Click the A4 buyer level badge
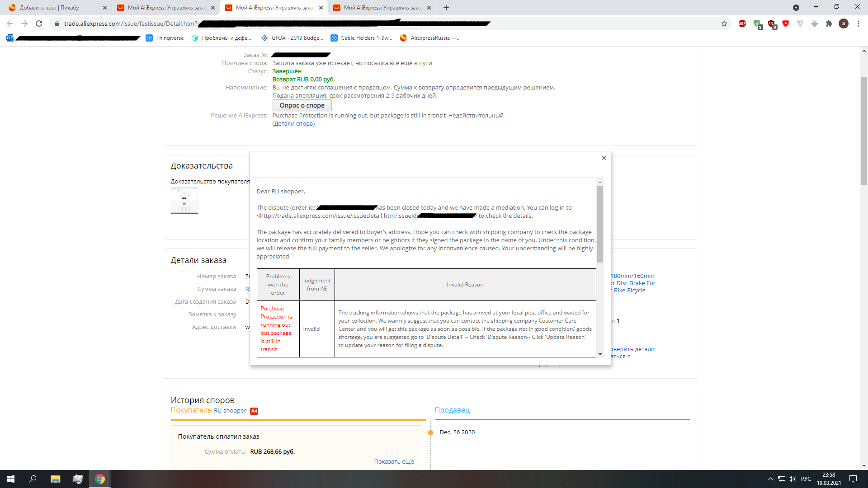This screenshot has height=488, width=868. pyautogui.click(x=254, y=411)
